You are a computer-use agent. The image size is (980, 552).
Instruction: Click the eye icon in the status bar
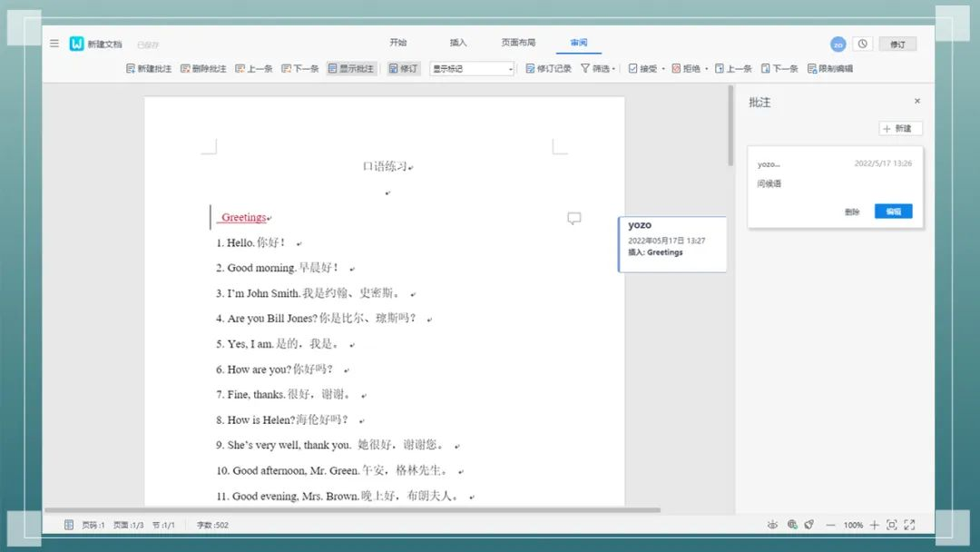(773, 525)
